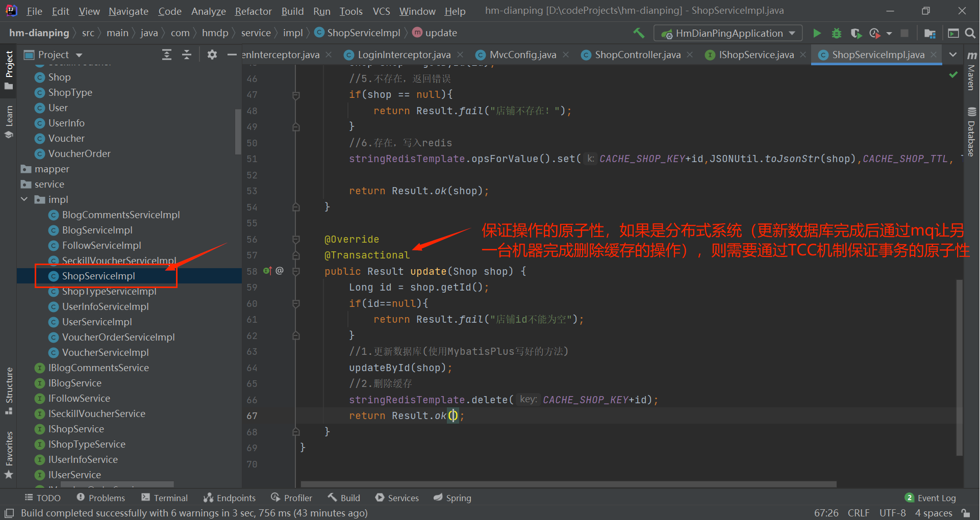The height and width of the screenshot is (520, 980).
Task: Click the disabled Stop button in toolbar
Action: tap(904, 33)
